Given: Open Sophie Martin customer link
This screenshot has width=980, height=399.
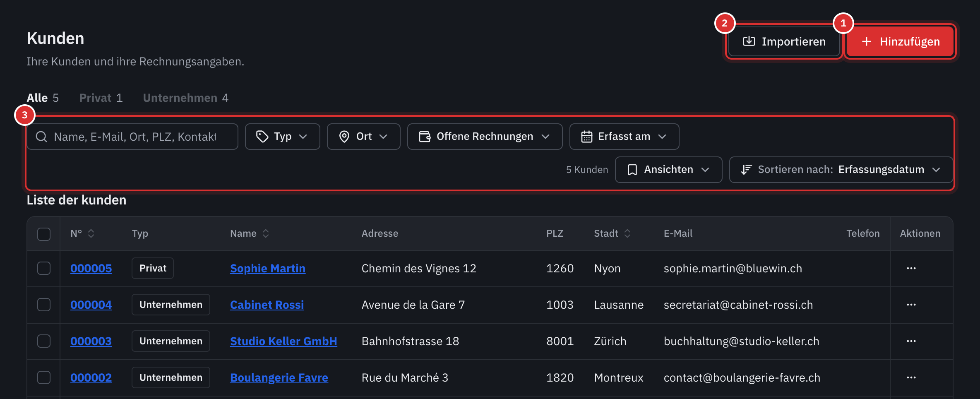Looking at the screenshot, I should pos(268,268).
